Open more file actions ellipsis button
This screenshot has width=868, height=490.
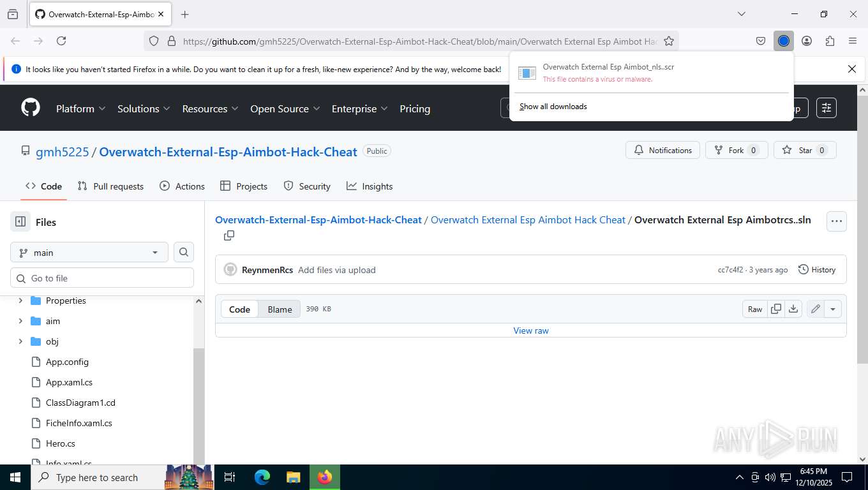click(837, 221)
